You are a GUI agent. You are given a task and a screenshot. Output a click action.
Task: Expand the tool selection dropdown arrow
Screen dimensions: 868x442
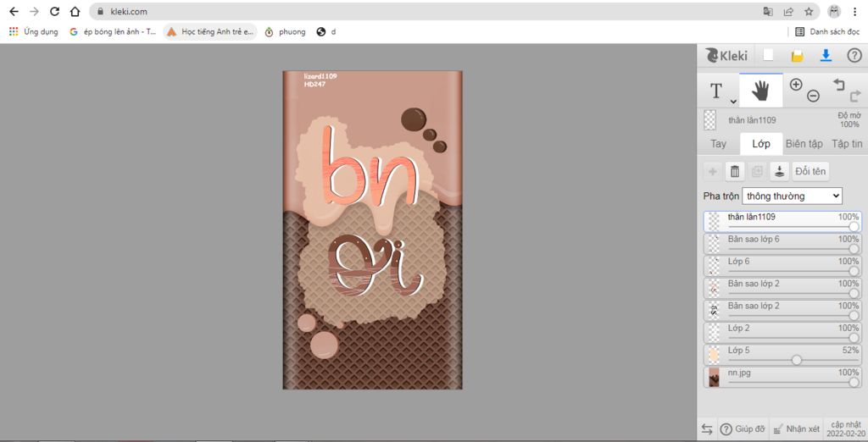coord(733,102)
